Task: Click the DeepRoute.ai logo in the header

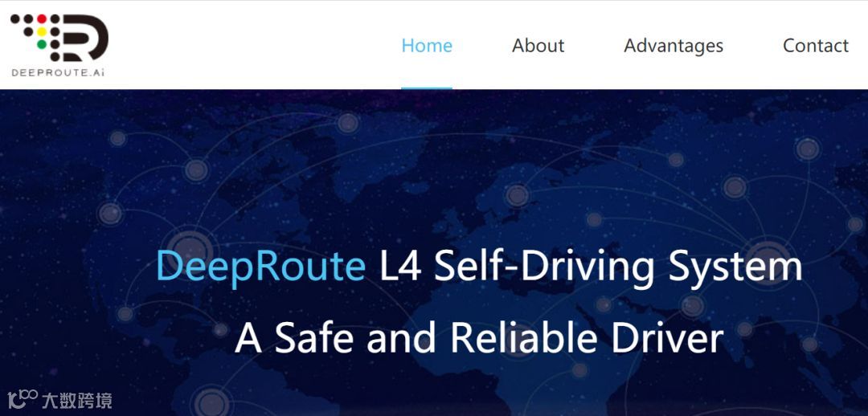Action: pos(59,45)
